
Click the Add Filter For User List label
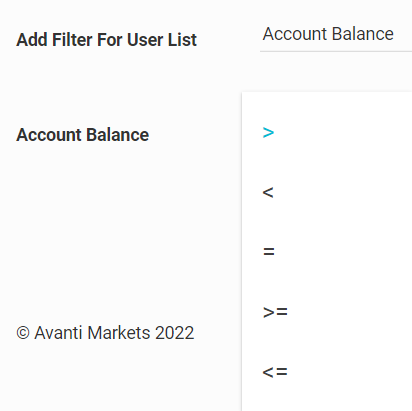[x=107, y=40]
